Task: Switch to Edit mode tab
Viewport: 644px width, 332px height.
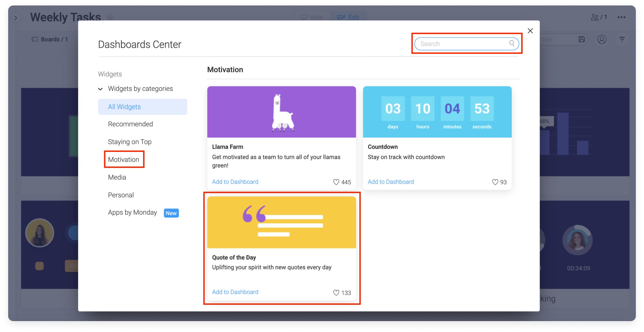Action: [x=348, y=17]
